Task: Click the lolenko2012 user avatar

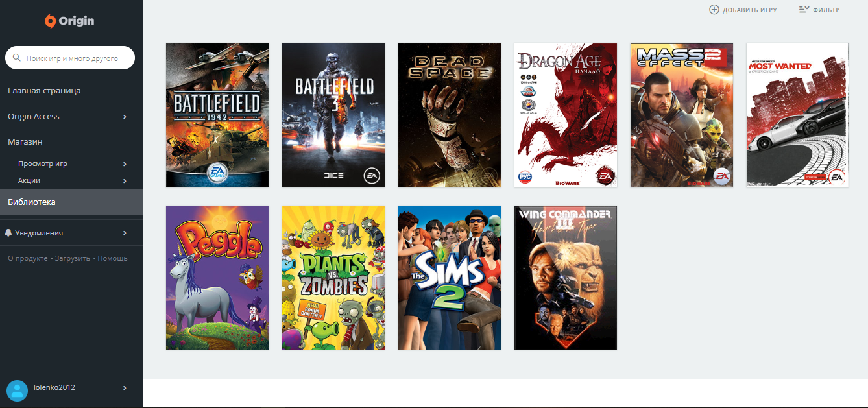Action: 17,390
